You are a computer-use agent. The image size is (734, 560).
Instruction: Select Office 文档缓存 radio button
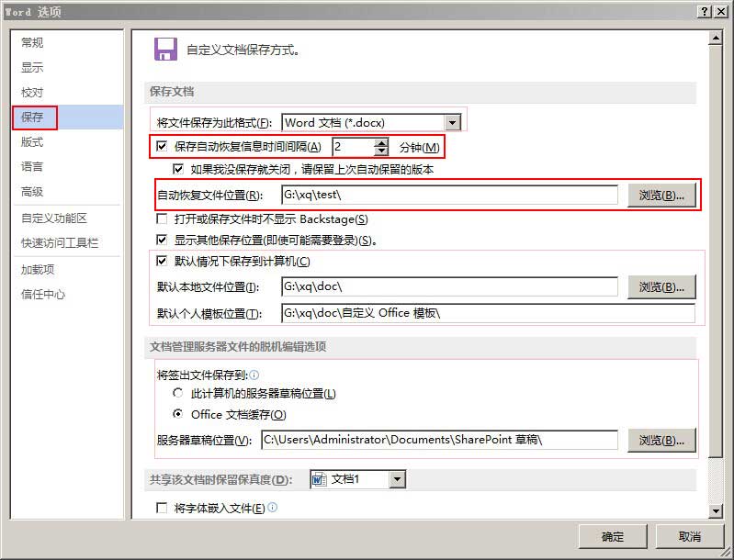pyautogui.click(x=177, y=414)
